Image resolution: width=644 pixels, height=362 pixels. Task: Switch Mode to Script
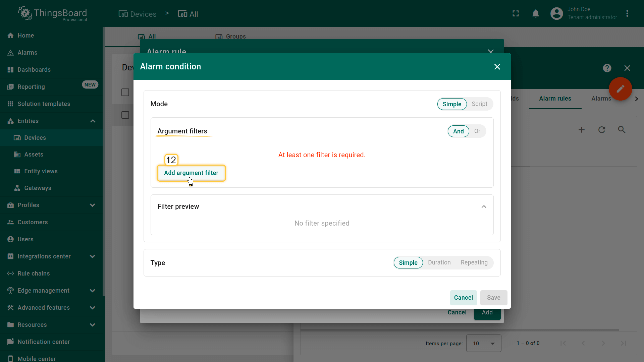[x=479, y=104]
